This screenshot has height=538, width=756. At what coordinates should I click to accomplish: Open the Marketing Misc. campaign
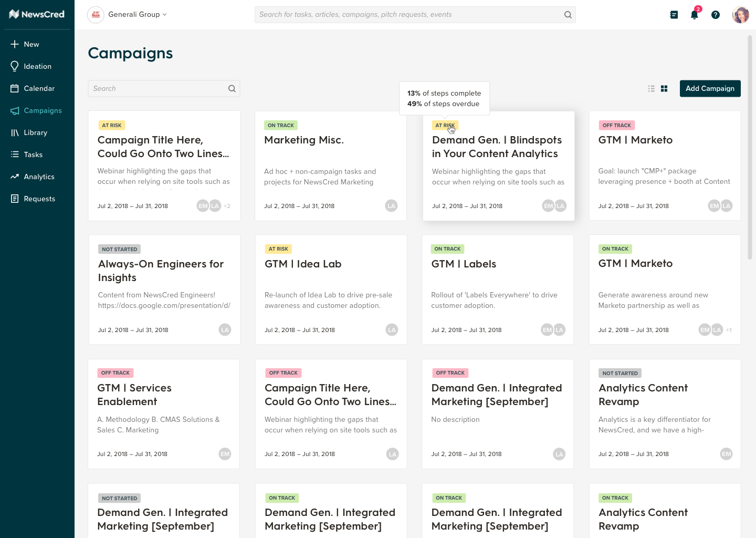point(304,140)
